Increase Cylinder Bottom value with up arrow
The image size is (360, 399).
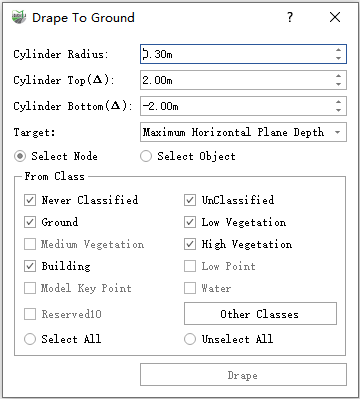[x=338, y=102]
